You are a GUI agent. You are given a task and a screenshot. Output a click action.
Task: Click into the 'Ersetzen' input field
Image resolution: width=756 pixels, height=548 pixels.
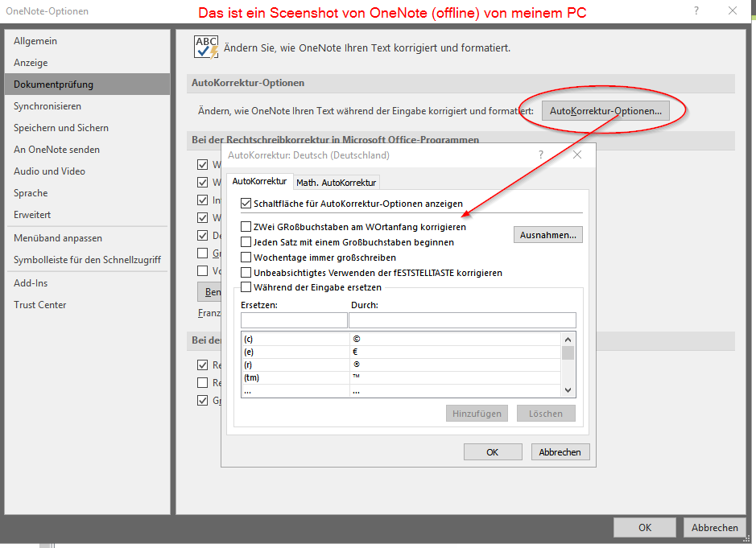click(x=292, y=319)
